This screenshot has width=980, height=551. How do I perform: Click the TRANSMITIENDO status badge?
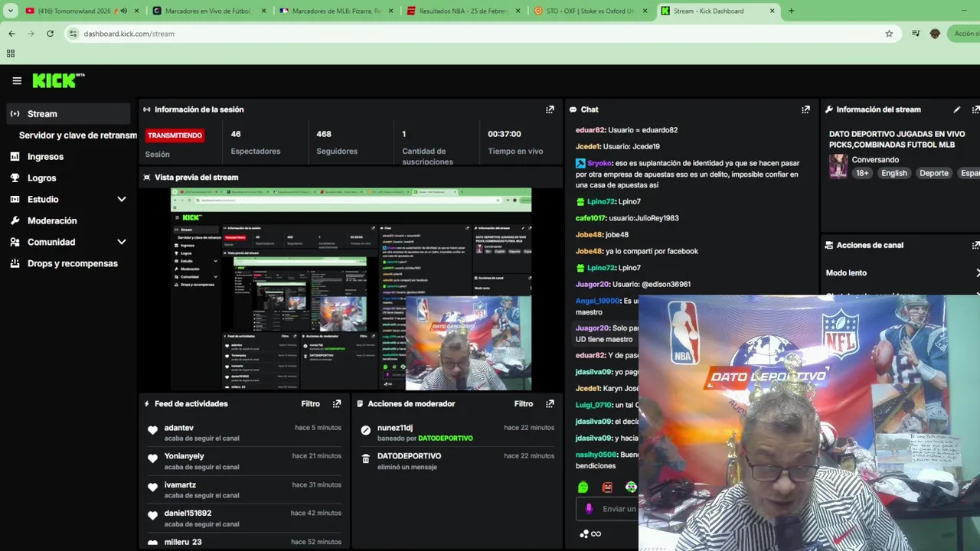click(175, 135)
